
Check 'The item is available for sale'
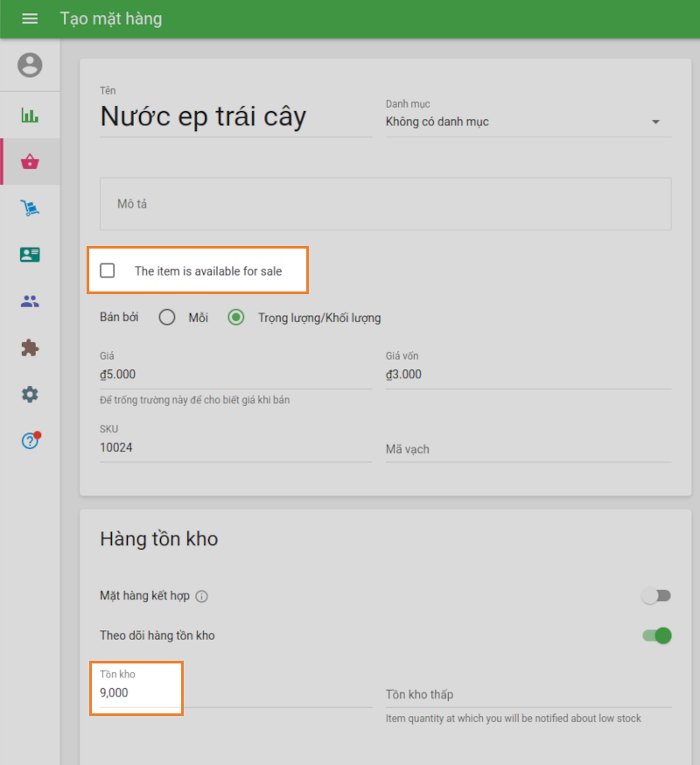click(108, 270)
